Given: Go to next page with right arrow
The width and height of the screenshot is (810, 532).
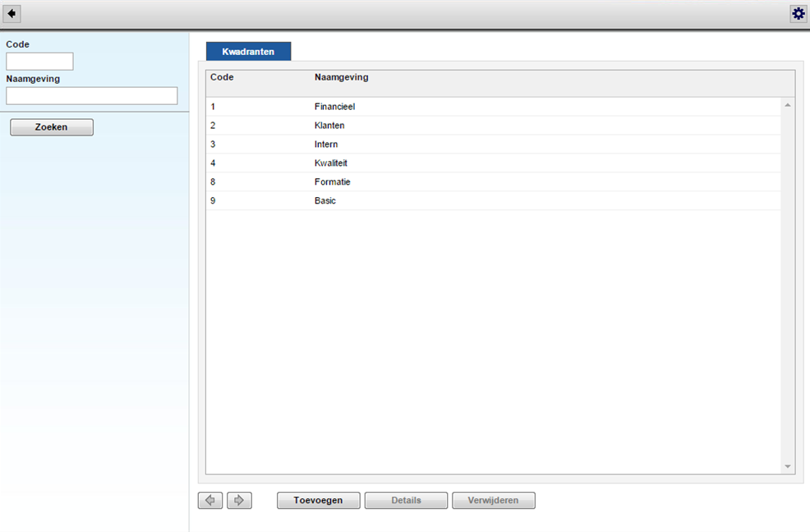Looking at the screenshot, I should point(239,500).
